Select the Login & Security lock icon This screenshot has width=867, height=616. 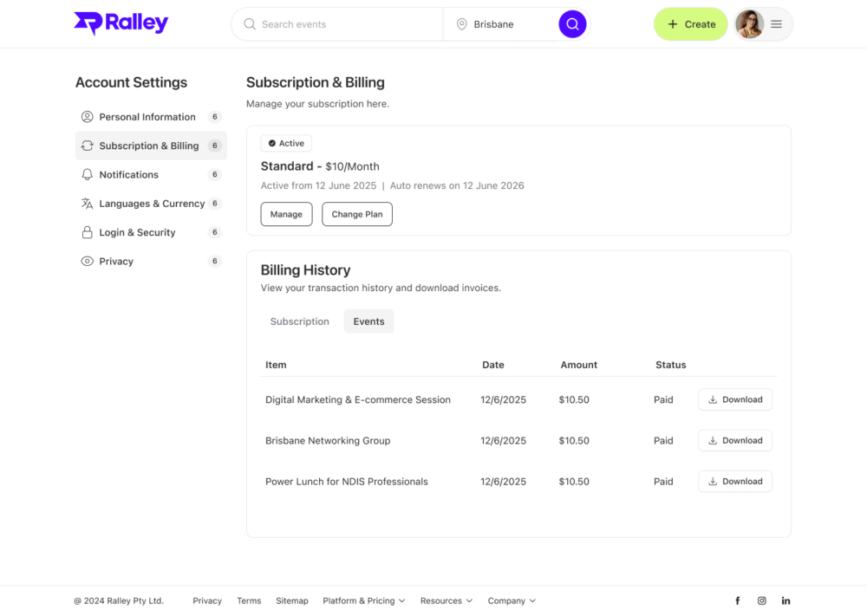click(x=87, y=232)
